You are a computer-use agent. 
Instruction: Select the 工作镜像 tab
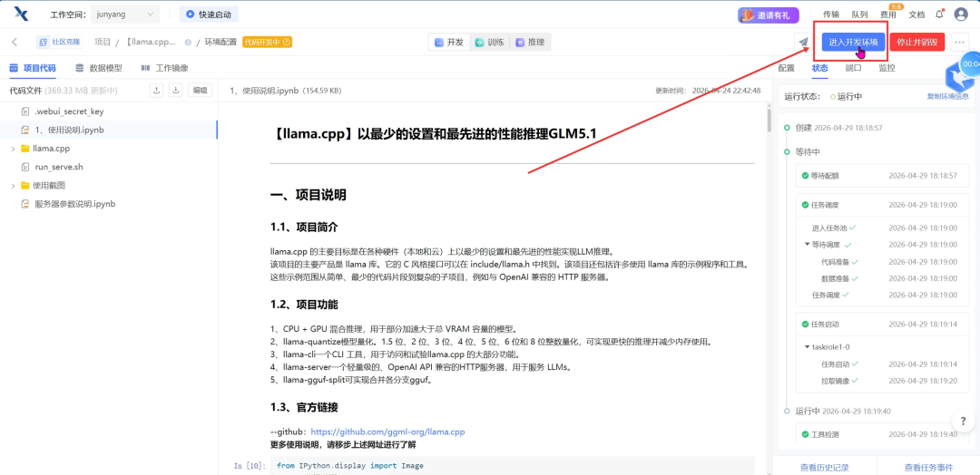point(164,68)
